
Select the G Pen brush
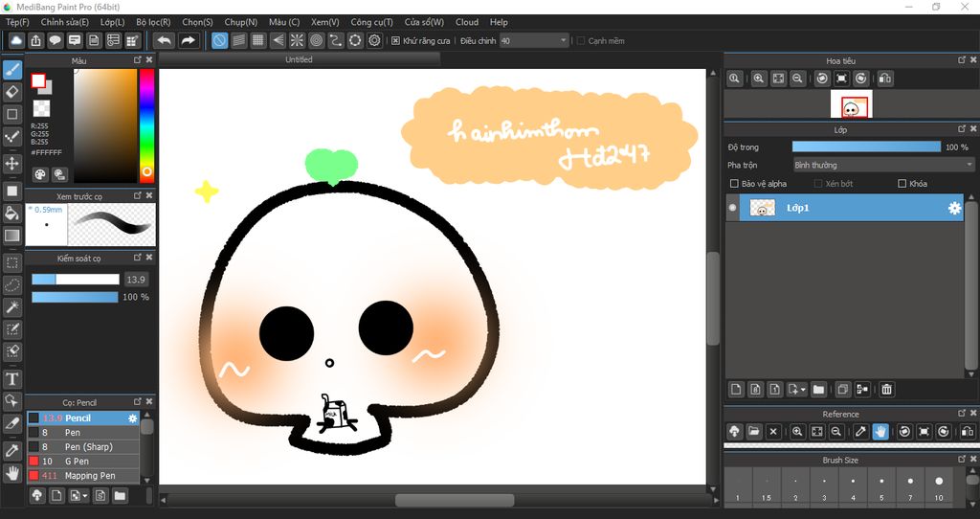point(82,462)
